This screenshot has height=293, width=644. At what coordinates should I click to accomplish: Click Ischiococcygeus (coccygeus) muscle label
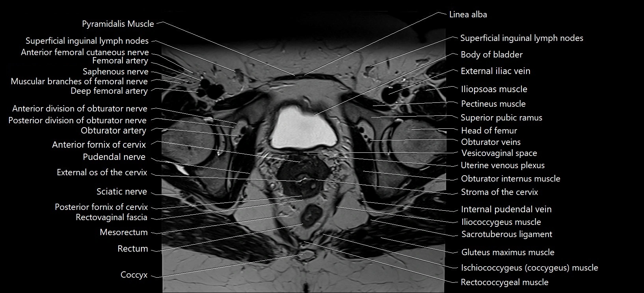click(530, 268)
